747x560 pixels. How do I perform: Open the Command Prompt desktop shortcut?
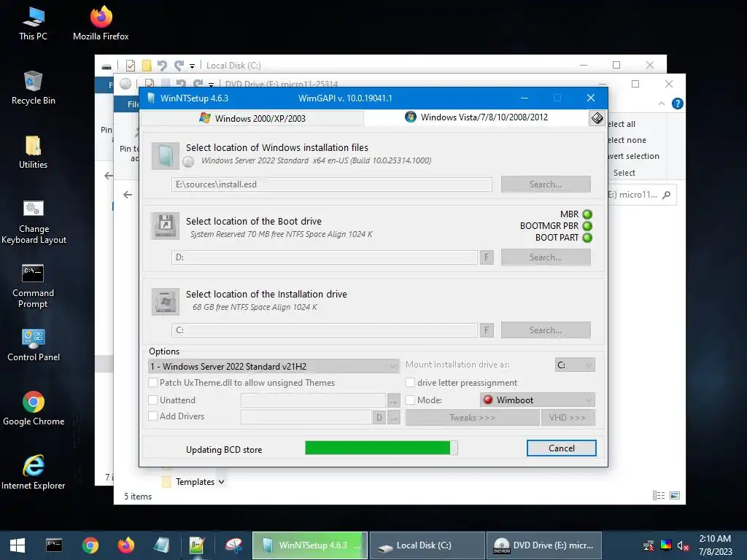[x=33, y=286]
